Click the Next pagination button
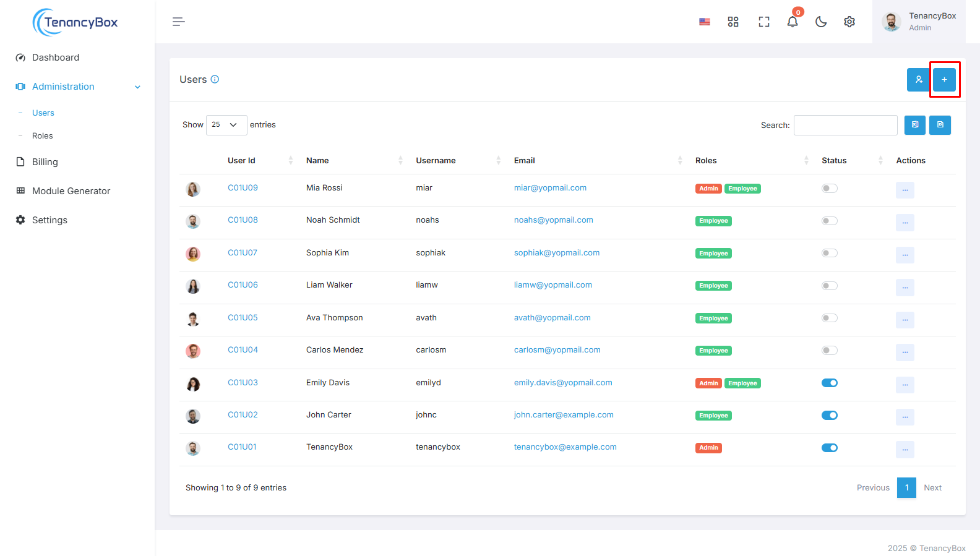 (x=932, y=488)
